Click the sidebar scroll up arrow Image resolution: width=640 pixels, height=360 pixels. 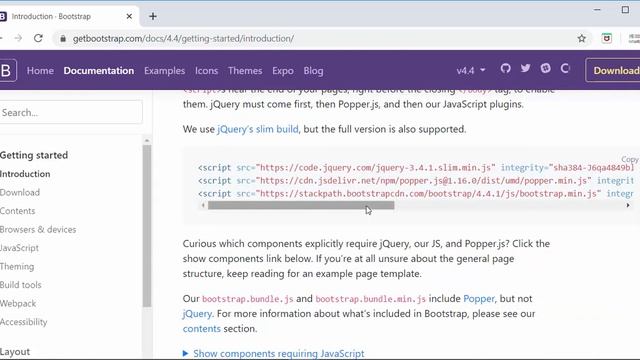tap(147, 140)
